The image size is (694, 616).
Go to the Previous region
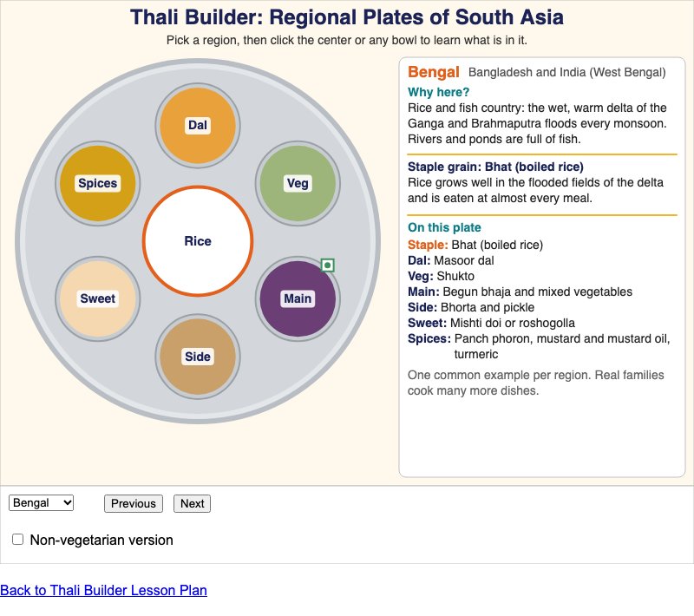coord(134,503)
